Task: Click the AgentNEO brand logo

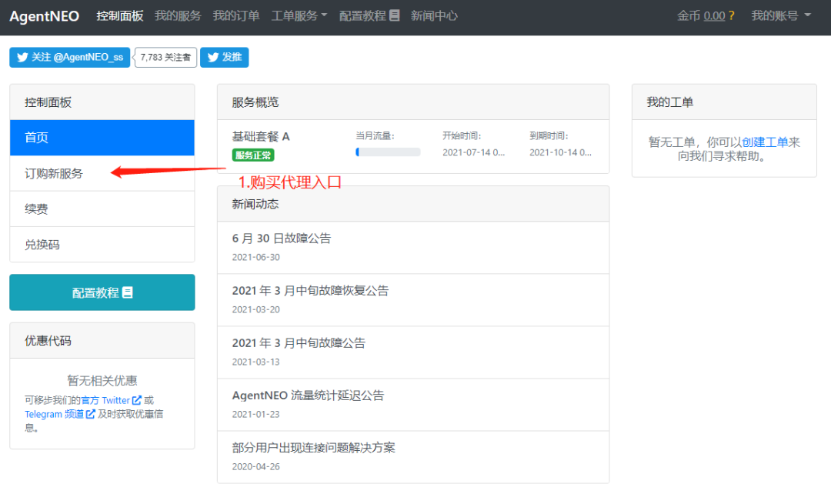Action: pos(44,16)
